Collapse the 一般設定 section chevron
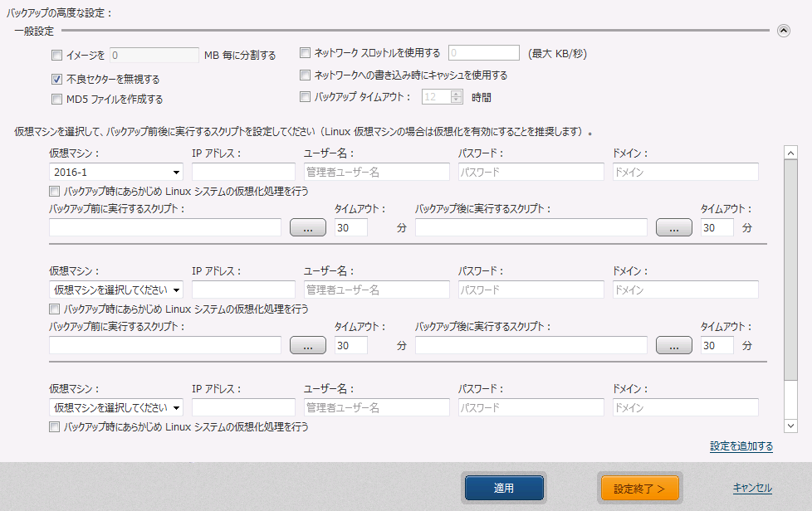812x511 pixels. [783, 31]
